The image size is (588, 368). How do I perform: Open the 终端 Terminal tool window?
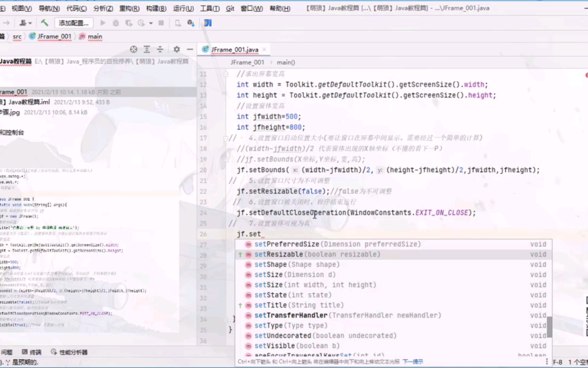tap(32, 352)
